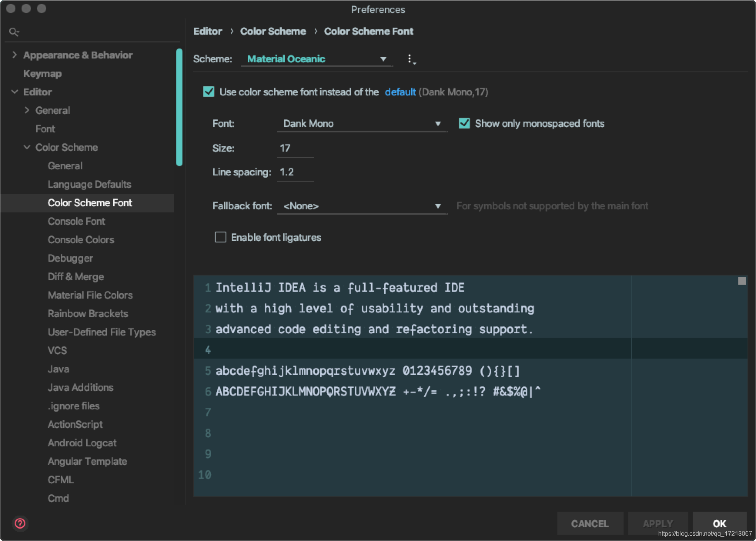
Task: Open CFML color settings
Action: click(61, 480)
